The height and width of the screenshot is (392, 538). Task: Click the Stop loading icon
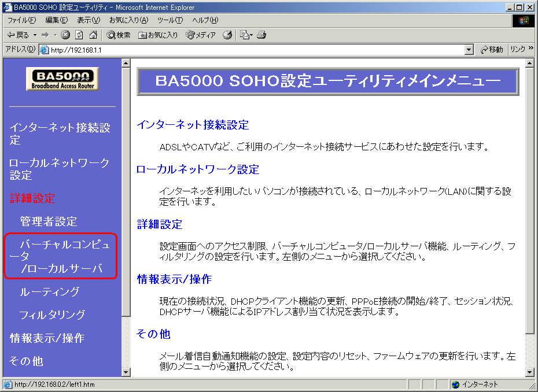tap(65, 35)
